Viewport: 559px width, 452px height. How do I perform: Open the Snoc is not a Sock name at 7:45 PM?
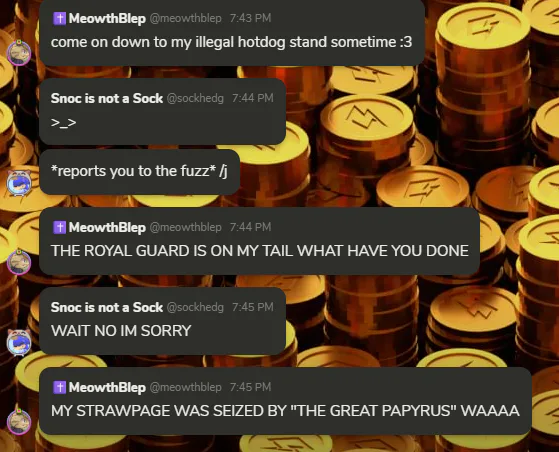pos(107,307)
